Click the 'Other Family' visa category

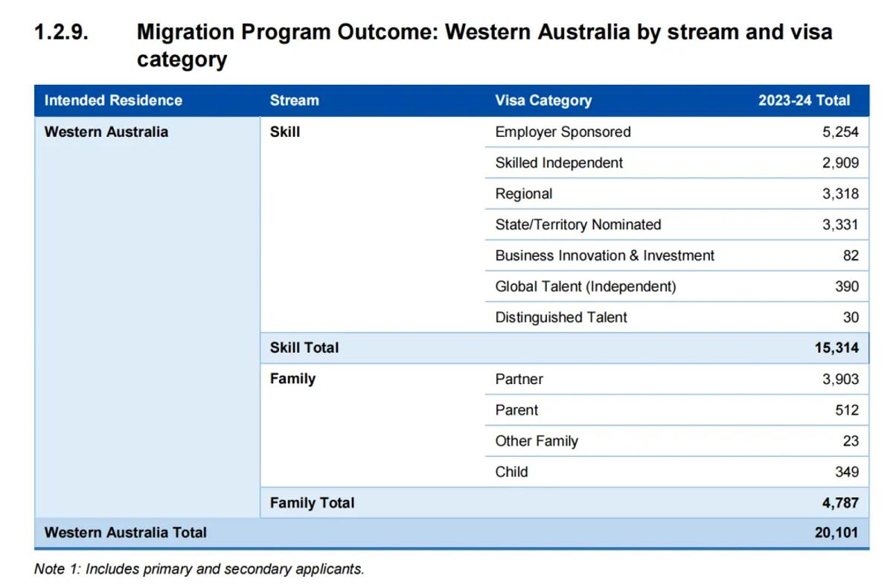click(537, 441)
